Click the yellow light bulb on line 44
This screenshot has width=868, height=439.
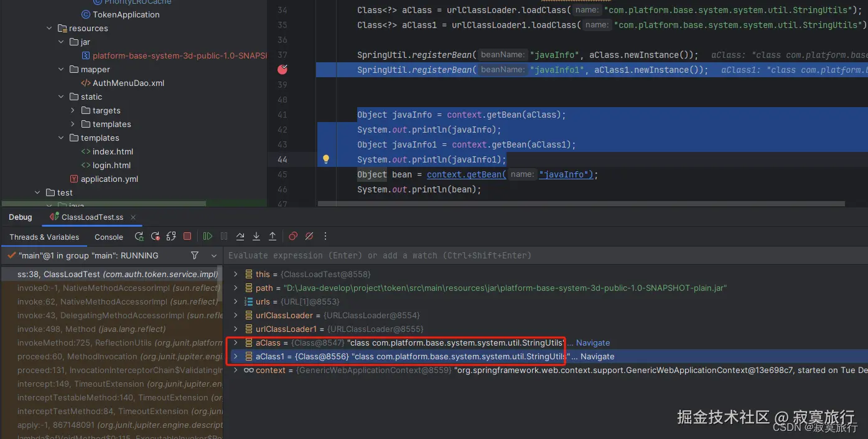point(325,159)
